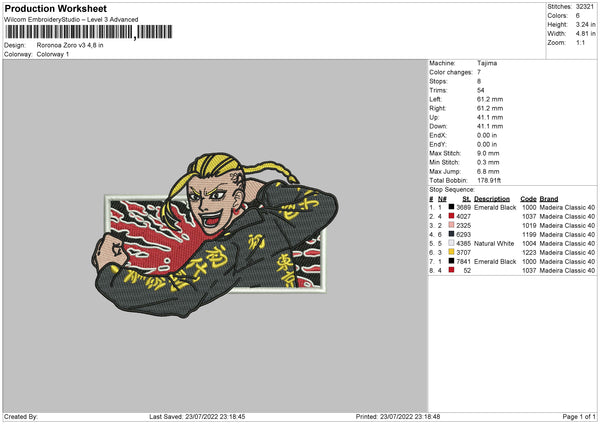Click the embroidered character design preview
Image resolution: width=600 pixels, height=424 pixels.
(x=215, y=235)
